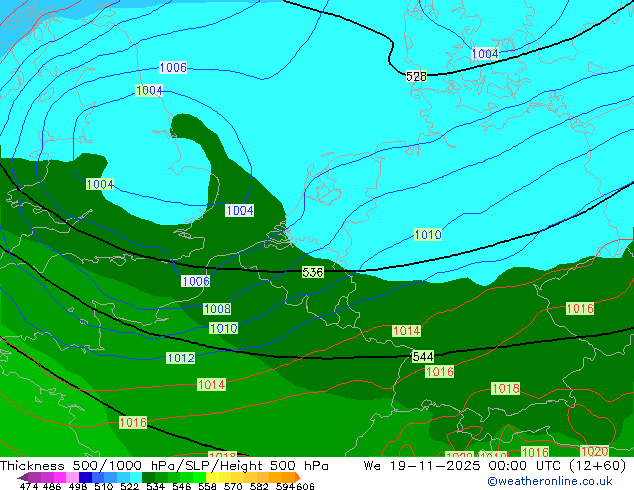Viewport: 634px width, 490px height.
Task: Click the blue '1006' label above the low centre
Action: 173,67
